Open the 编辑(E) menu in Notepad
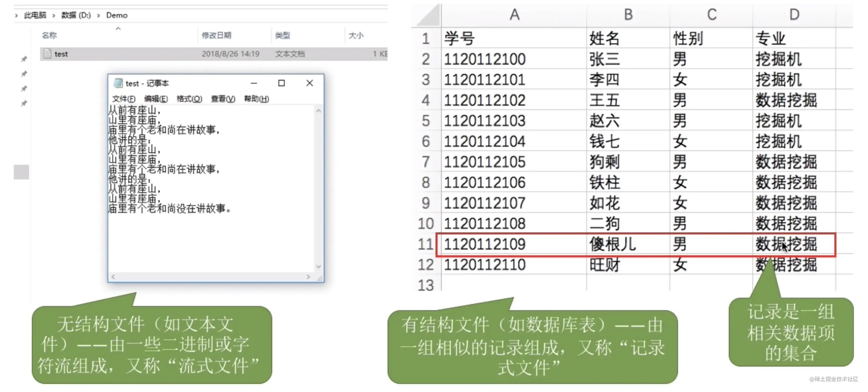868x392 pixels. click(x=156, y=99)
